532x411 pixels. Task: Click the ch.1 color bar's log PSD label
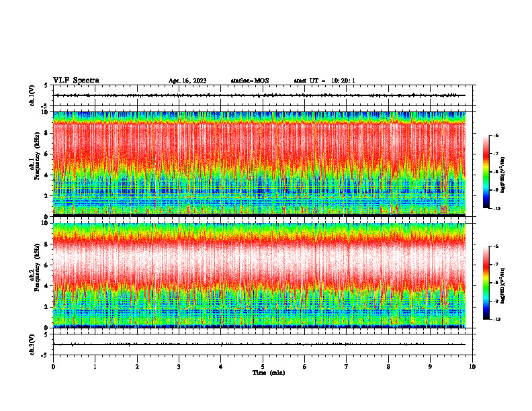tap(503, 175)
